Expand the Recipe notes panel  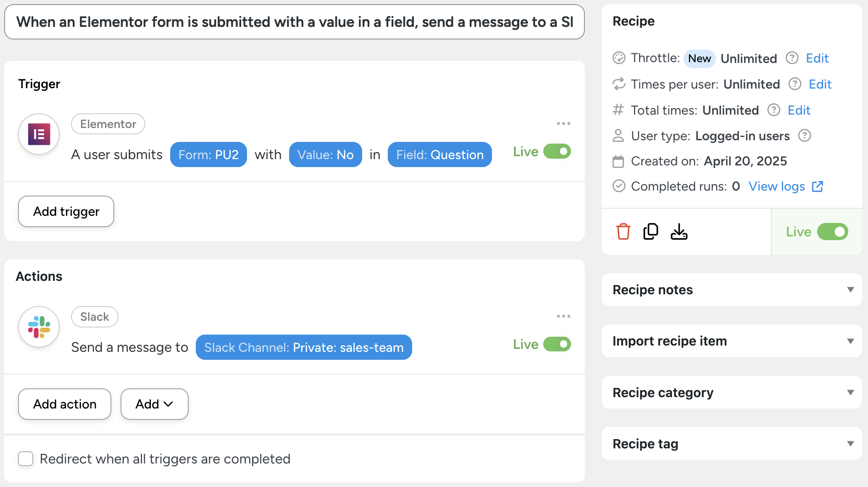pyautogui.click(x=731, y=290)
